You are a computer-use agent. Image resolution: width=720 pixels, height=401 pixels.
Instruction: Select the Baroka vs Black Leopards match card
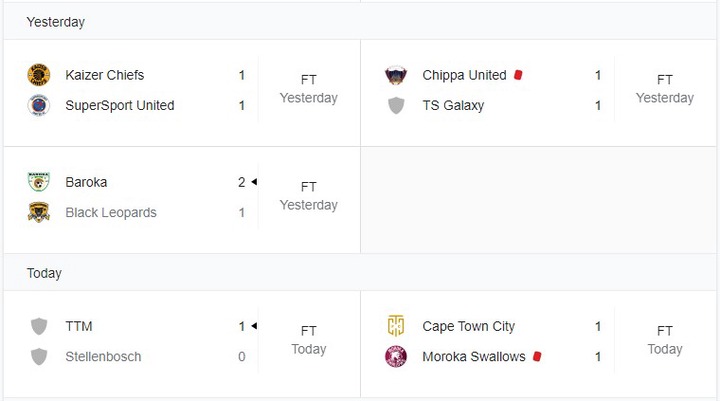tap(182, 200)
